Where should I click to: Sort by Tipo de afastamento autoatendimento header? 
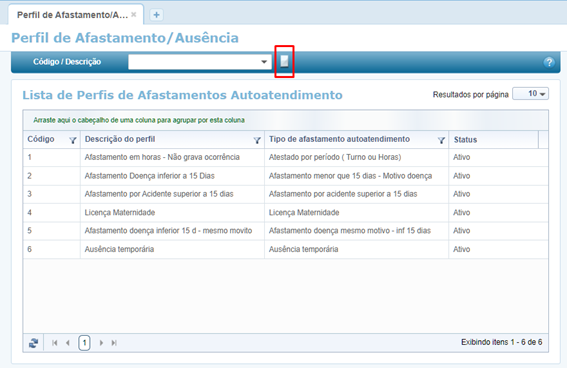(339, 139)
